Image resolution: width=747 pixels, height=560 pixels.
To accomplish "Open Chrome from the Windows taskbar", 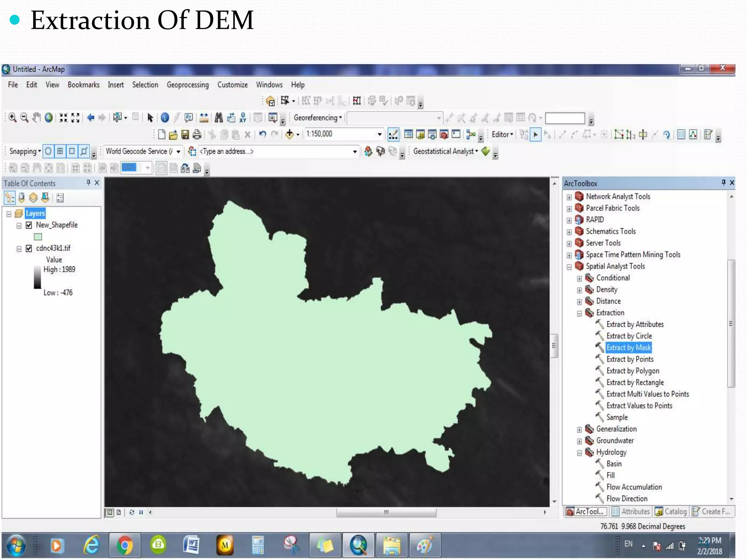I will click(x=125, y=546).
